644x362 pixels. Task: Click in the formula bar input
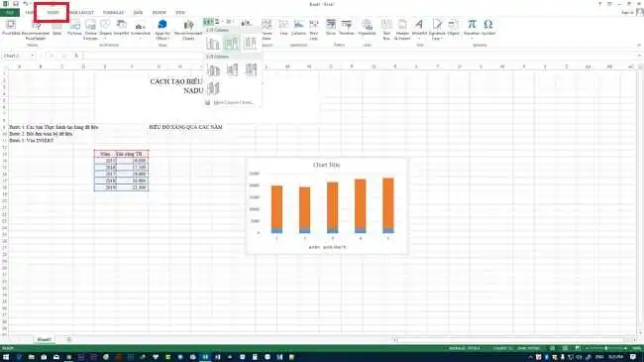pyautogui.click(x=360, y=56)
